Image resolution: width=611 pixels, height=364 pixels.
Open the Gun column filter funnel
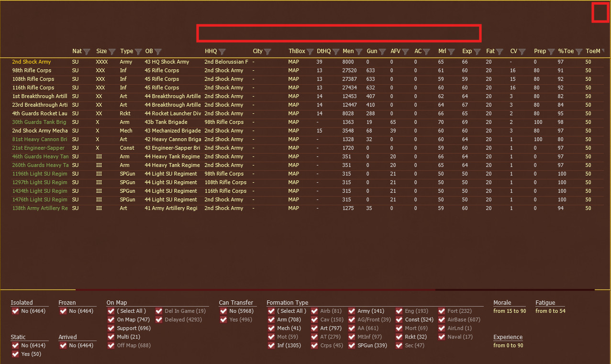click(x=382, y=52)
